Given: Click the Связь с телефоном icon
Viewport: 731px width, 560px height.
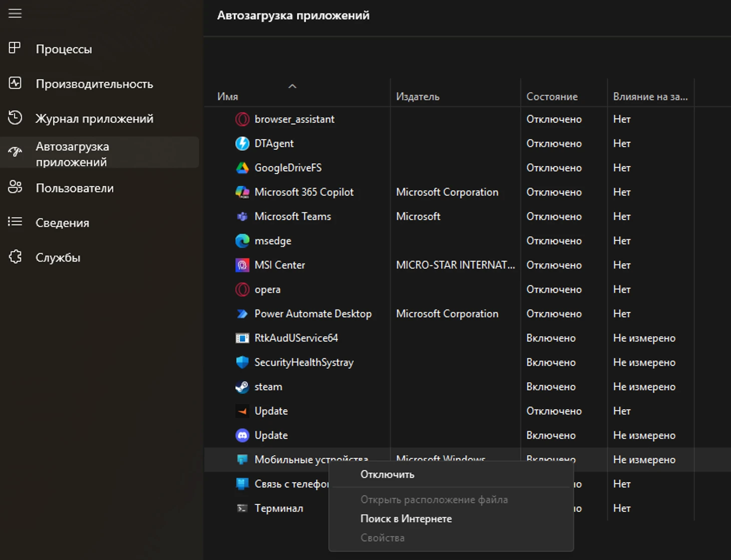Looking at the screenshot, I should [x=242, y=484].
